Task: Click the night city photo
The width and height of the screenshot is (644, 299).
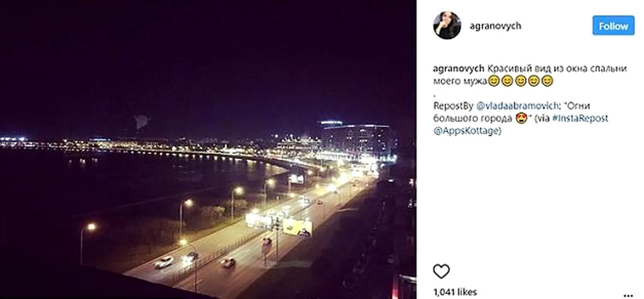Action: 208,149
